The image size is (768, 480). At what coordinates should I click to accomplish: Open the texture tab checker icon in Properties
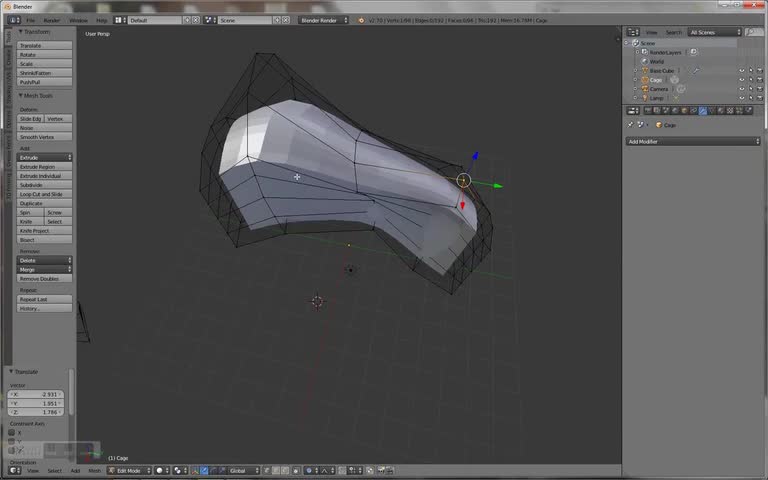[730, 111]
